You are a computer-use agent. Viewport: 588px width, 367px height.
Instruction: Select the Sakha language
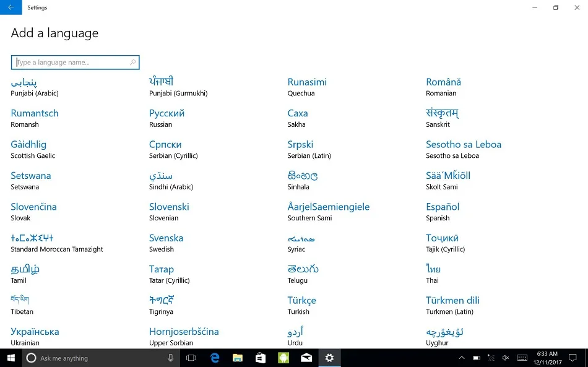[x=297, y=118]
